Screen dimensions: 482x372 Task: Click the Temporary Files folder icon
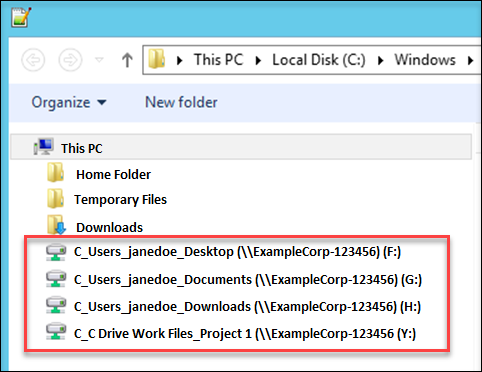tap(55, 198)
